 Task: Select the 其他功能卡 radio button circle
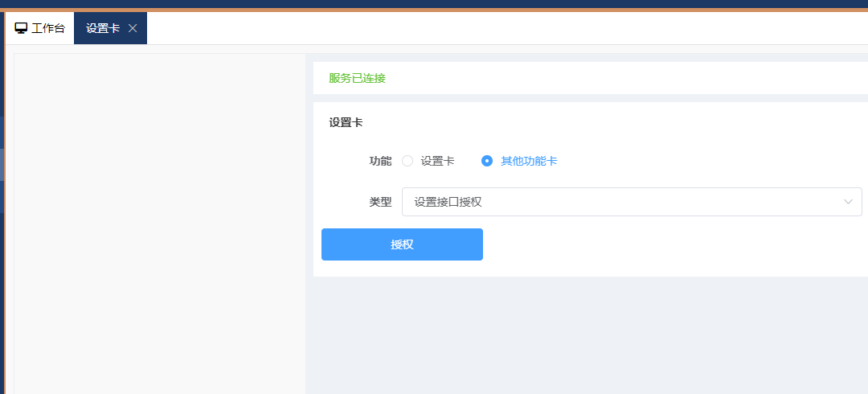(x=486, y=161)
